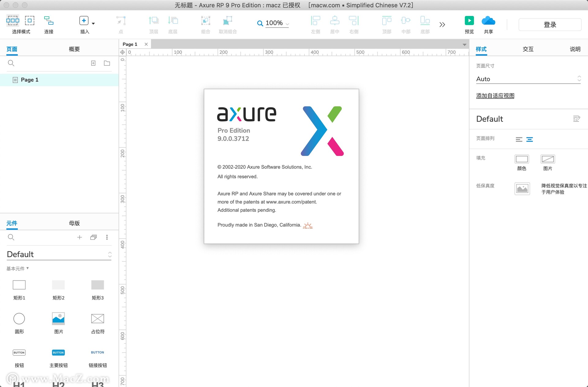588x387 pixels.
Task: Select Page 1 in pages tree
Action: [59, 80]
